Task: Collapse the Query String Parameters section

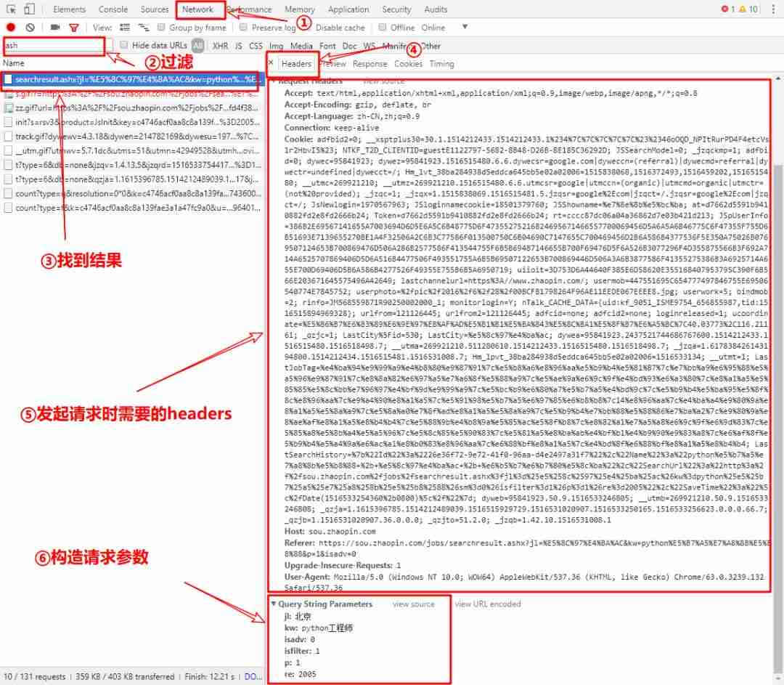Action: click(x=273, y=604)
